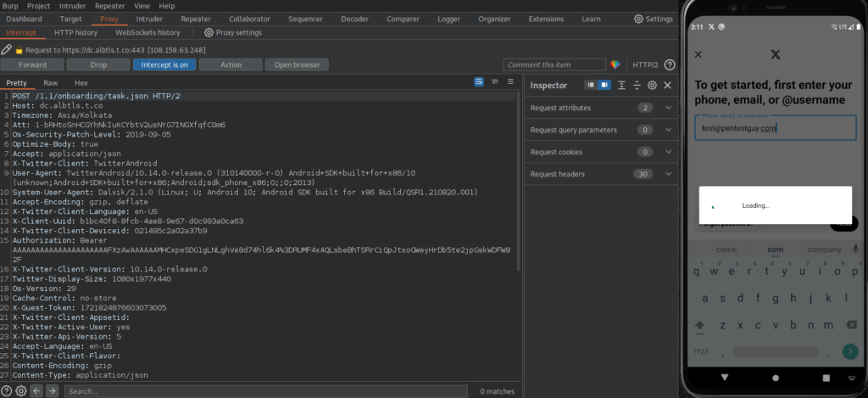Toggle the \n non-printable characters button

pos(495,82)
